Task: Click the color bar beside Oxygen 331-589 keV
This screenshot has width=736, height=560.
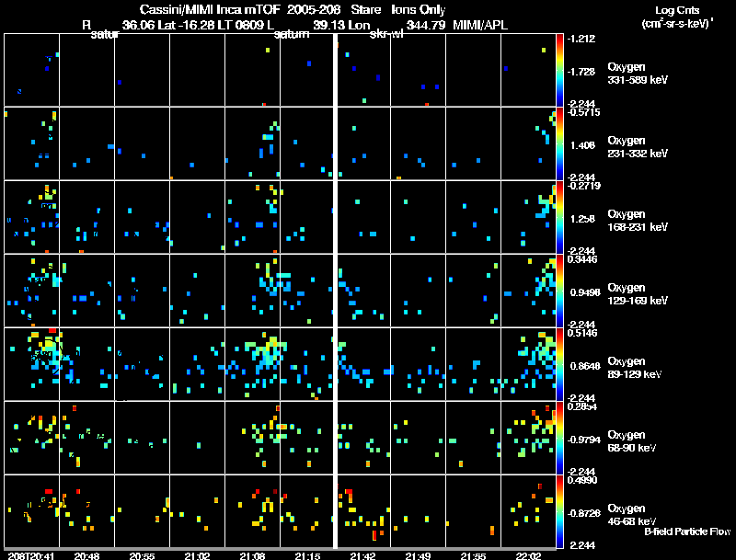Action: pos(559,70)
